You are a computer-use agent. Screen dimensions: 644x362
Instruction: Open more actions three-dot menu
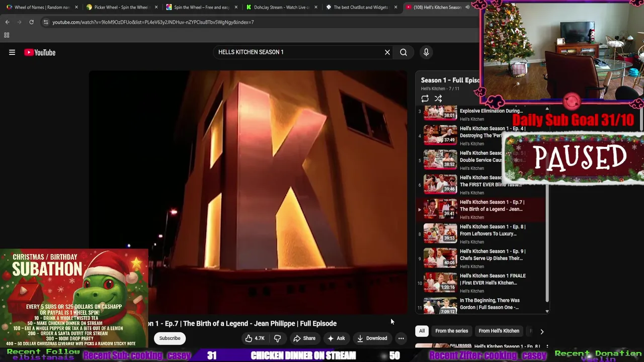401,338
